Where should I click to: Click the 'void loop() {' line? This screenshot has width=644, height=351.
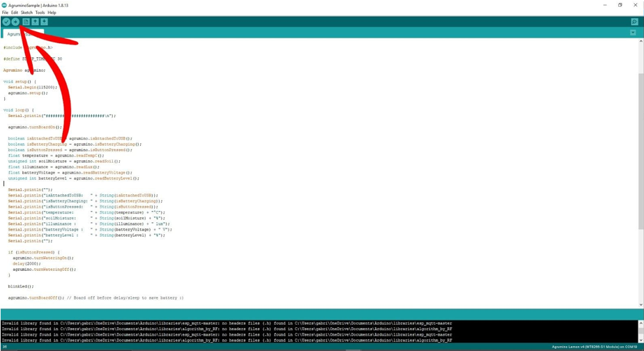point(19,110)
